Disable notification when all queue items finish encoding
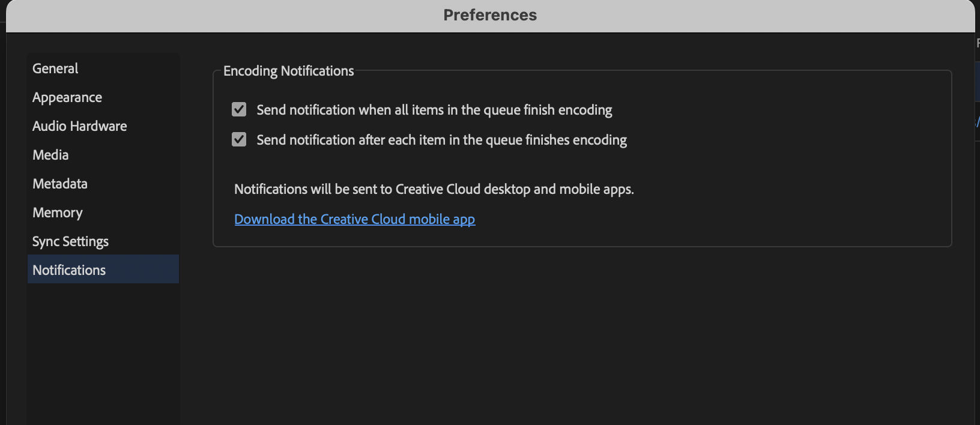Screen dimensions: 980x425 point(238,109)
